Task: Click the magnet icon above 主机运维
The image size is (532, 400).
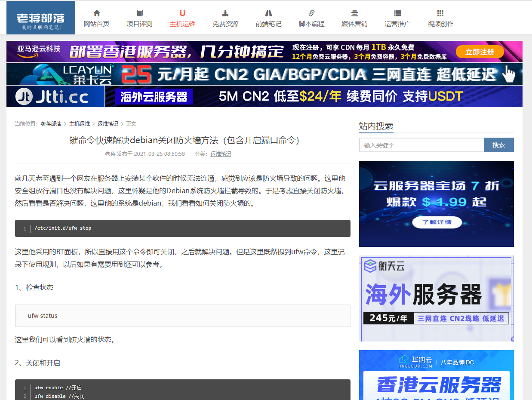Action: coord(182,13)
